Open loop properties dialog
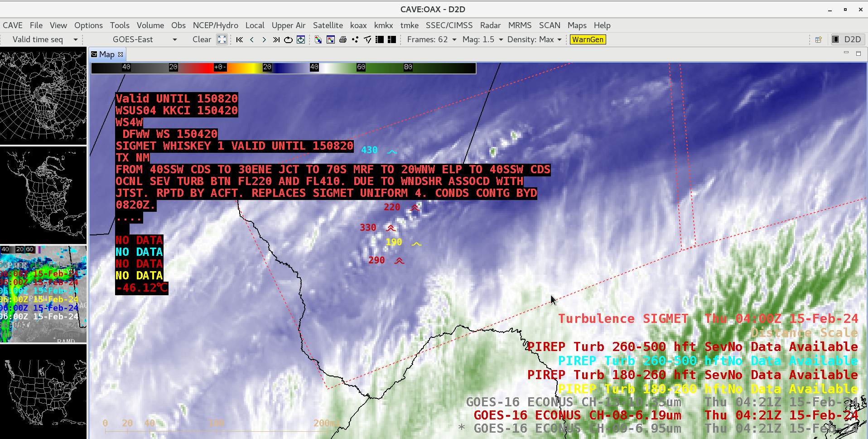 pos(301,39)
